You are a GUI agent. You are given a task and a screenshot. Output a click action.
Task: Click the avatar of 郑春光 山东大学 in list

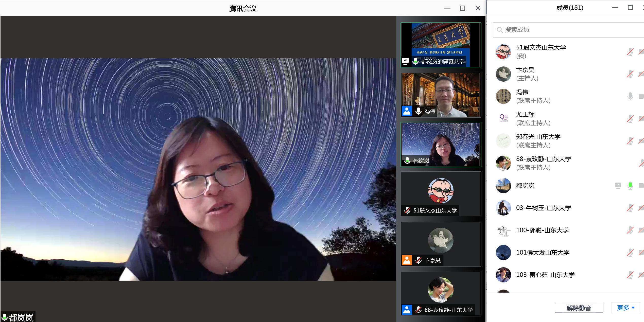coord(503,141)
